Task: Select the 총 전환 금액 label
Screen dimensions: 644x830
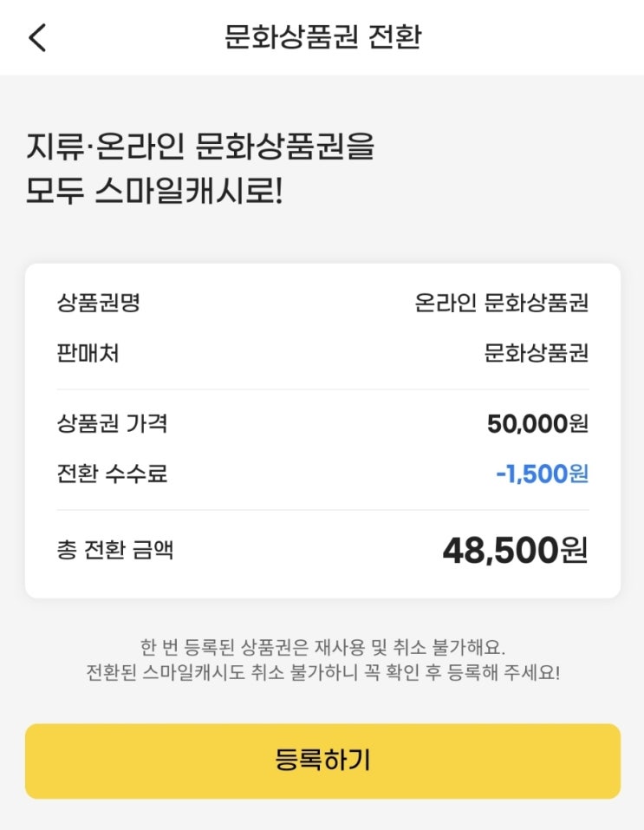Action: (x=115, y=549)
